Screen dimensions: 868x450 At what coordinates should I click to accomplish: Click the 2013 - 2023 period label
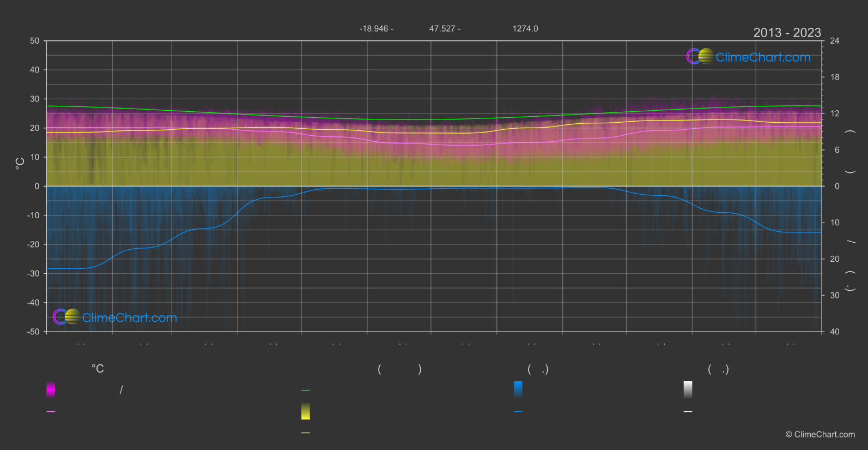787,33
